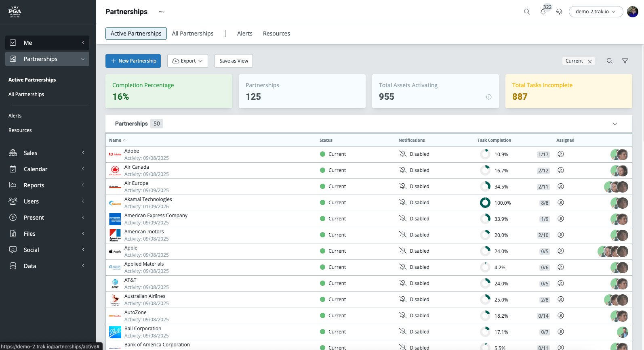Switch to the All Partnerships tab
Screen dimensions: 644x350
coord(193,34)
